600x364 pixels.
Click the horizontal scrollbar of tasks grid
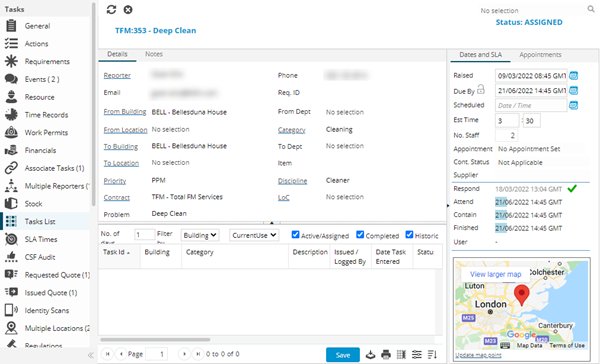(155, 340)
